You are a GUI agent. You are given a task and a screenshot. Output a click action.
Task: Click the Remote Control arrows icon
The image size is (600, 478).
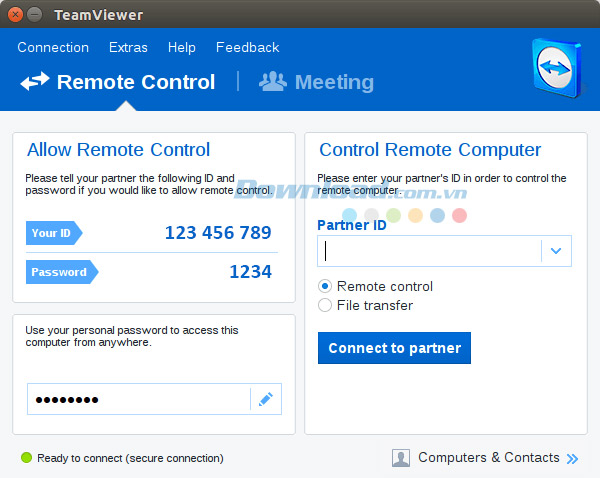[35, 82]
